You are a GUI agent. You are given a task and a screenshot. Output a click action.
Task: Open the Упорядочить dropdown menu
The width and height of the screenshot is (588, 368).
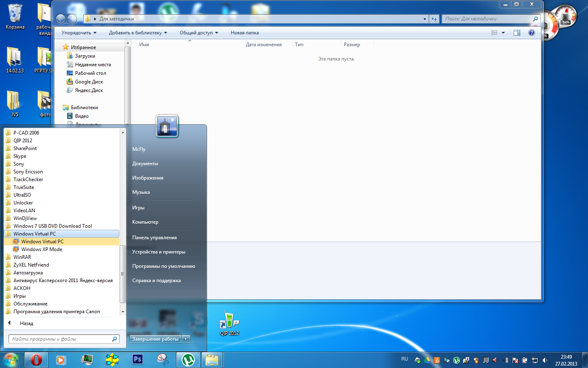[x=79, y=33]
